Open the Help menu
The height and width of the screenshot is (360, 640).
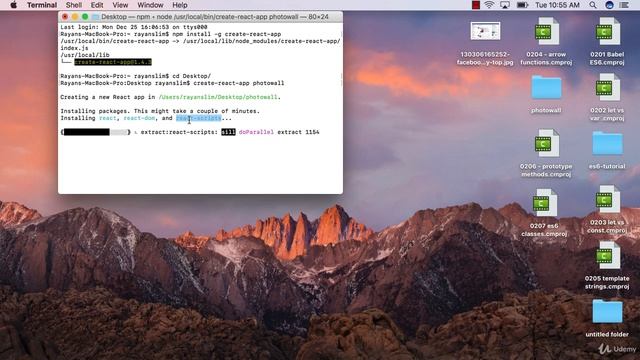[180, 5]
